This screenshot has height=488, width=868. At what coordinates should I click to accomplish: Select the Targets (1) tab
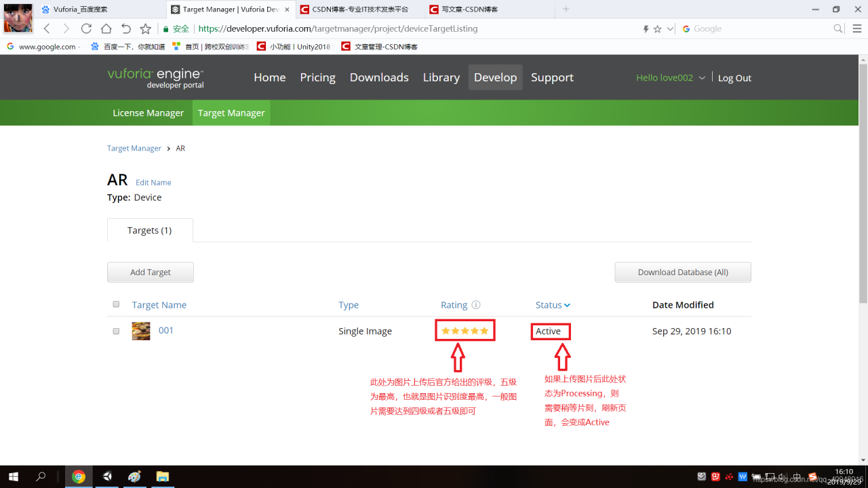[150, 230]
